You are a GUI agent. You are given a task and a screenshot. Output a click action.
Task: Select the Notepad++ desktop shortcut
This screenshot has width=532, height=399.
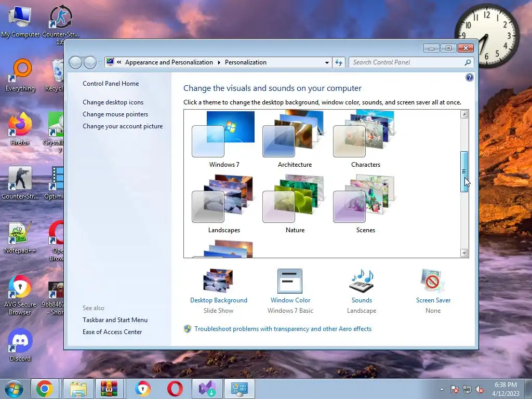(x=20, y=237)
